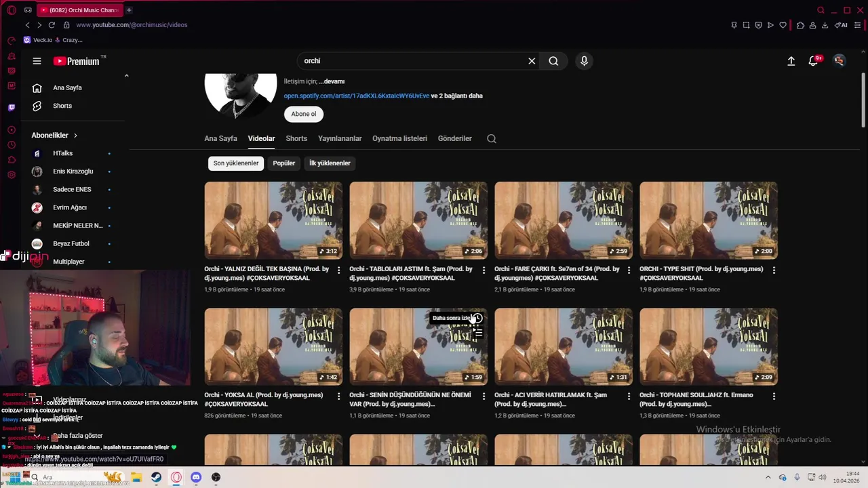Switch to the Ana Sayfa channel tab
Screen dimensions: 868x488
point(221,138)
